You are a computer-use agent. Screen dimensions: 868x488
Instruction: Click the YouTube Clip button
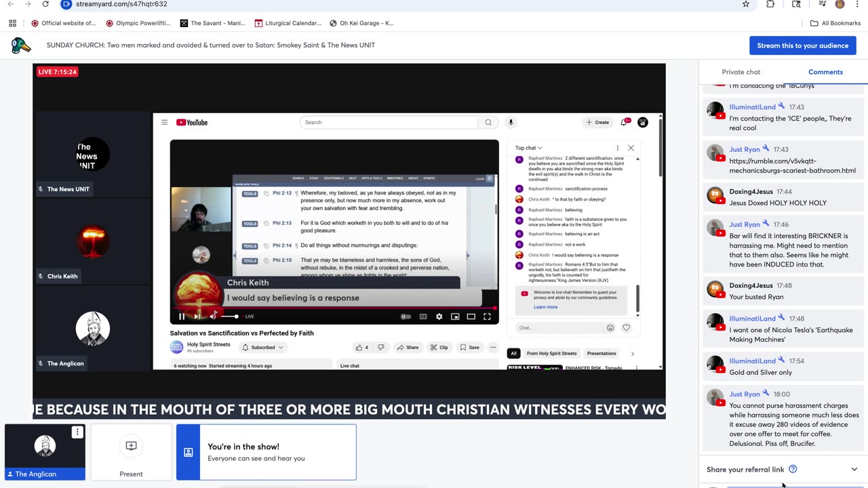[x=439, y=348]
